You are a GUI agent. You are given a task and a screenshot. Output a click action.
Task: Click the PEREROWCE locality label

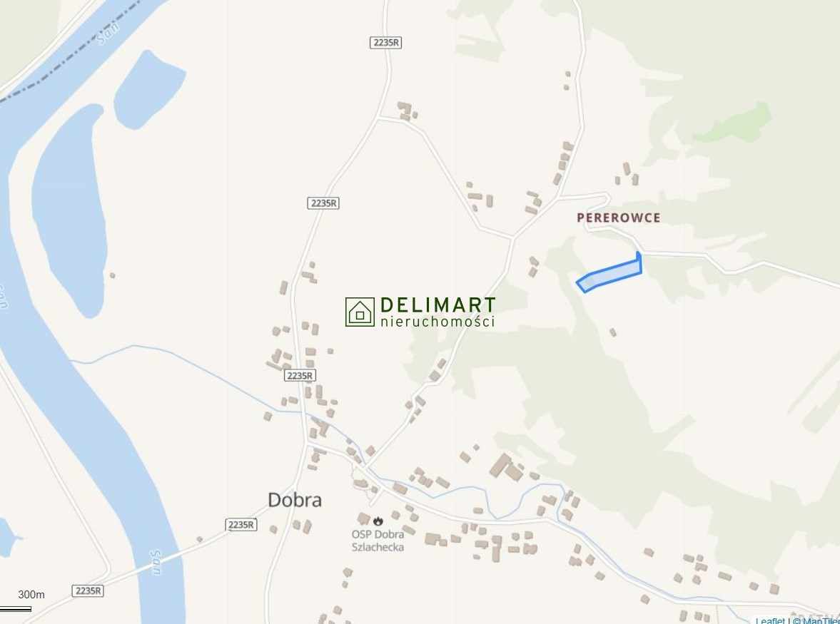619,218
